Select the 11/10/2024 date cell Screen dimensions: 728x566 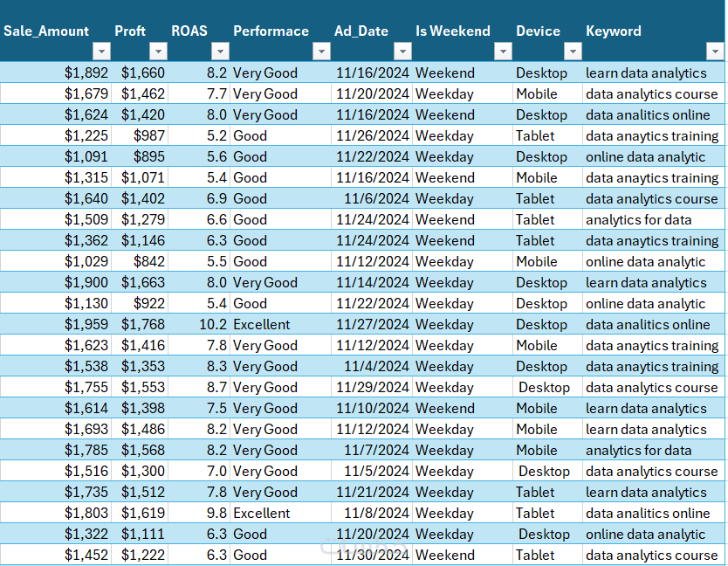(x=372, y=408)
